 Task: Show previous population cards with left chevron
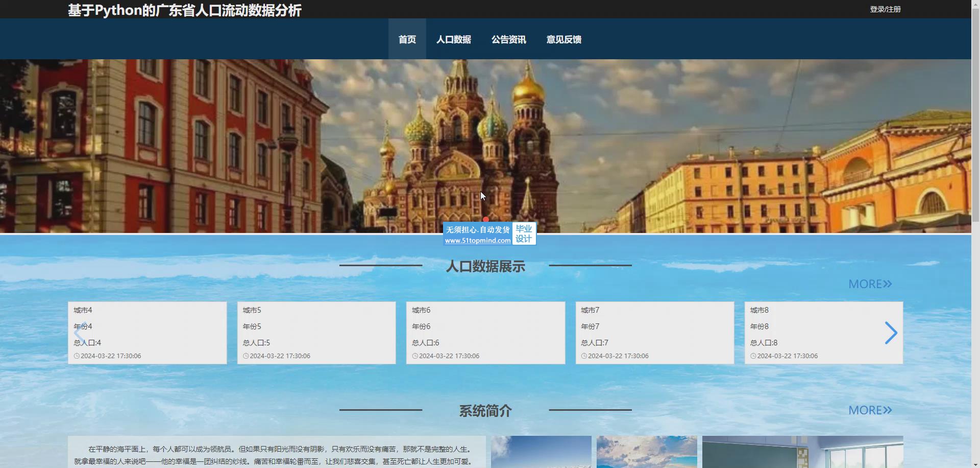pos(80,333)
